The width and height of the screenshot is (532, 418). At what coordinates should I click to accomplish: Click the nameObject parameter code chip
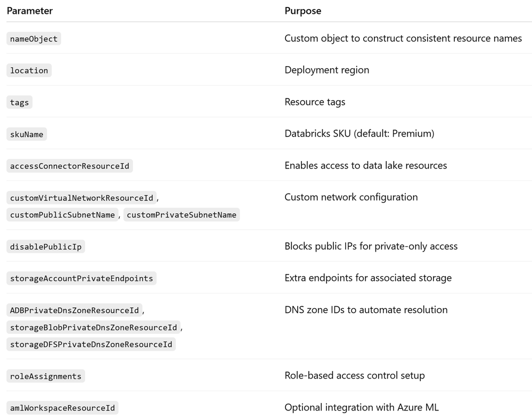point(34,39)
